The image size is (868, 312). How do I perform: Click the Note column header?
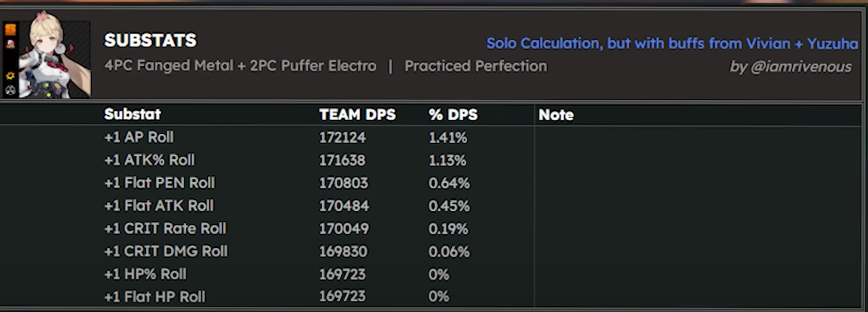[556, 115]
